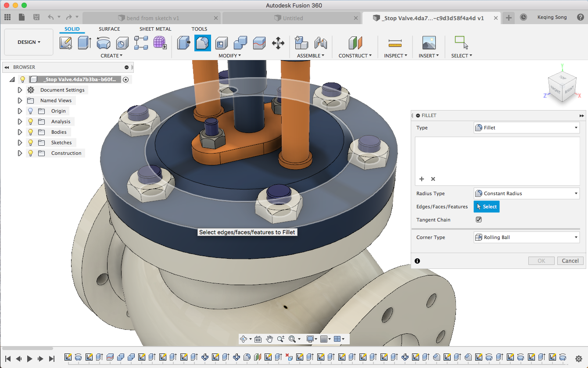
Task: Click the Pan hand icon in navigation bar
Action: [269, 339]
